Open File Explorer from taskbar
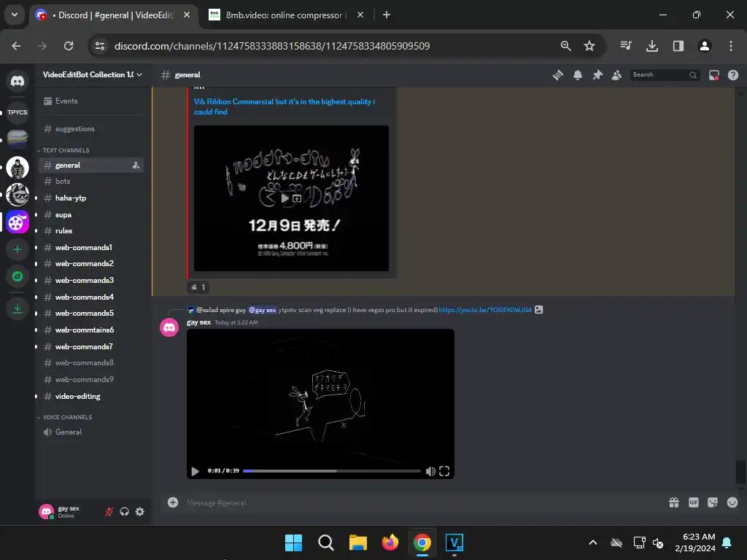Viewport: 747px width, 560px height. [x=357, y=542]
